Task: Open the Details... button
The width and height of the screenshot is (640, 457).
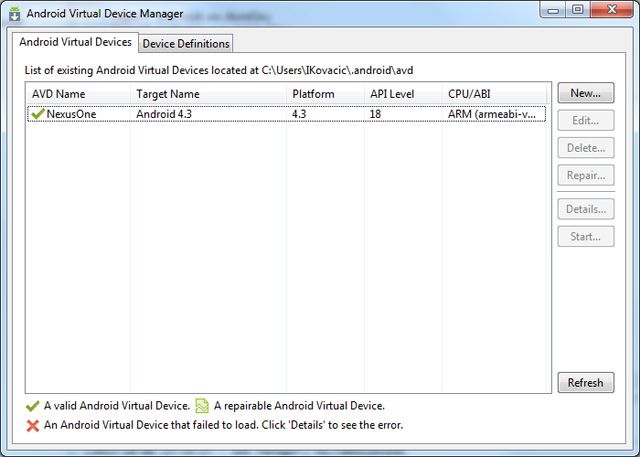Action: (586, 209)
